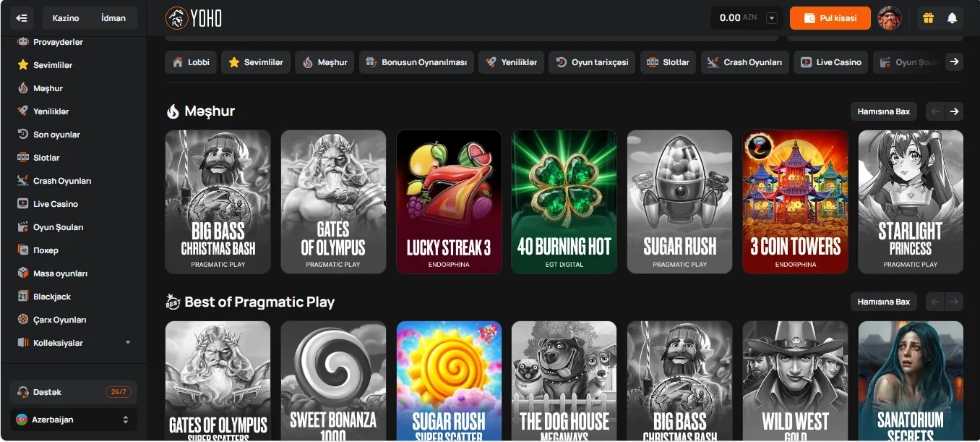
Task: Open The Dog House Megaways game
Action: (564, 381)
